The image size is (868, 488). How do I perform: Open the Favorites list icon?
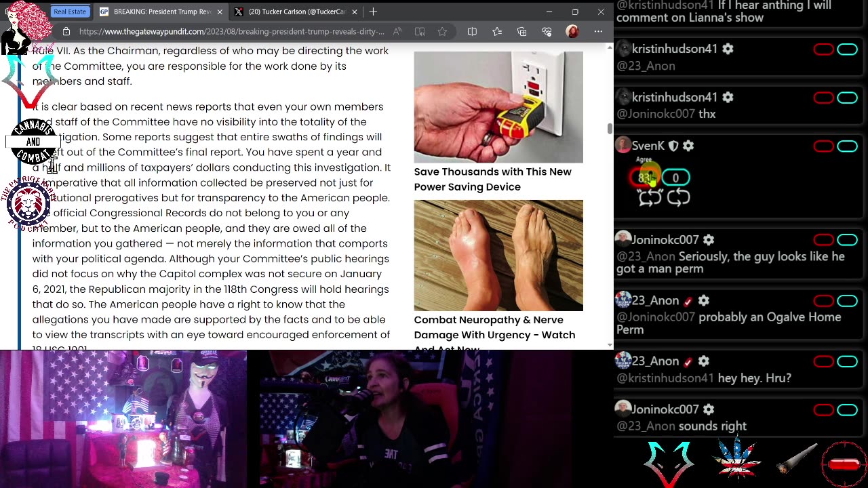497,31
